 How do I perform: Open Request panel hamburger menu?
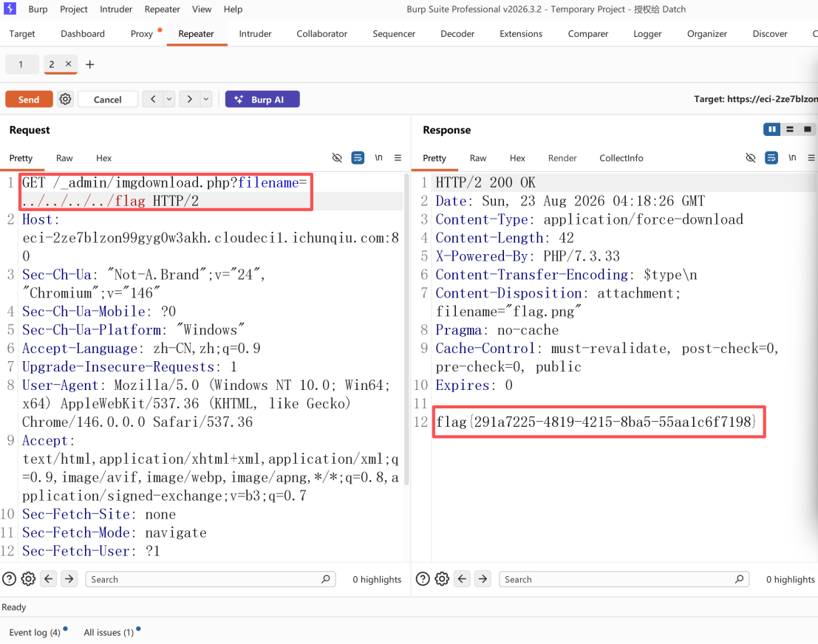[x=398, y=157]
